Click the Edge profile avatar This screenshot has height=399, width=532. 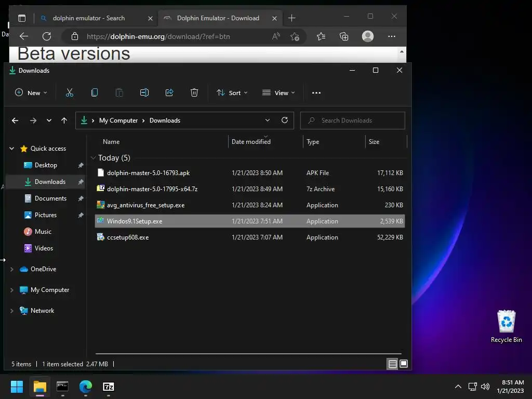368,36
